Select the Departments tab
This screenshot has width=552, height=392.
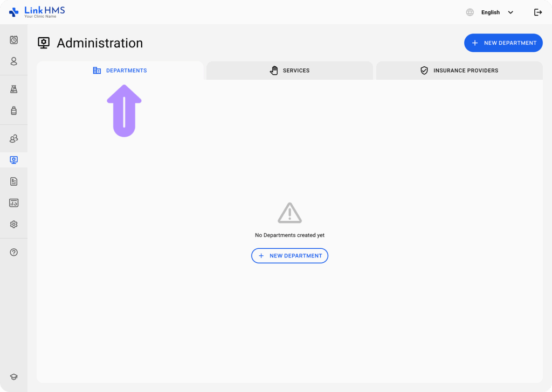coord(120,71)
